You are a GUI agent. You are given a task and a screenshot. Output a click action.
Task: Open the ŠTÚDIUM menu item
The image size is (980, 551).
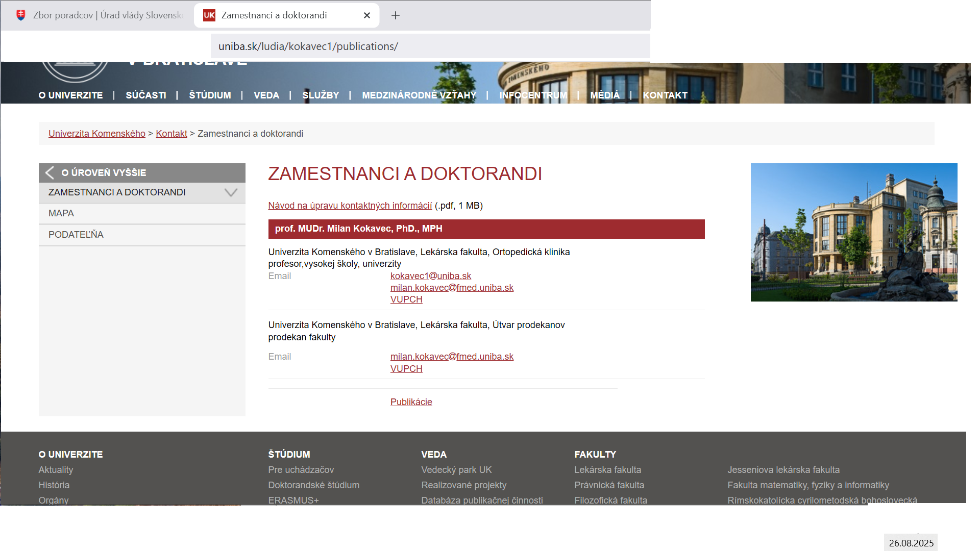(x=210, y=95)
